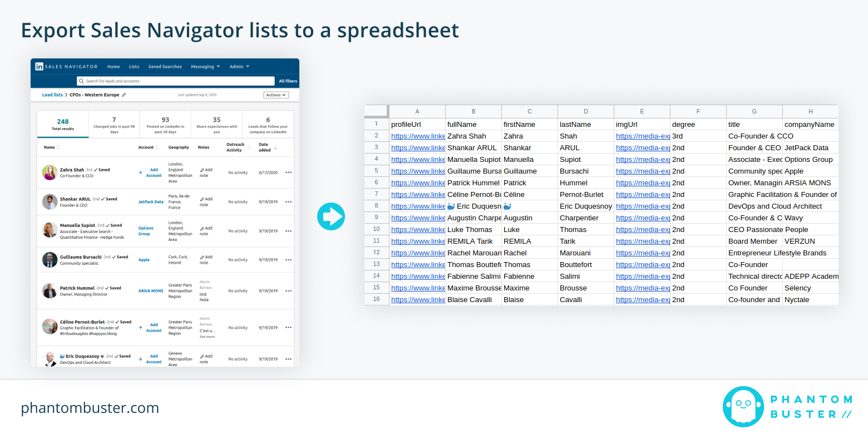
Task: Click Shankar ARUL's profile photo
Action: tap(50, 201)
